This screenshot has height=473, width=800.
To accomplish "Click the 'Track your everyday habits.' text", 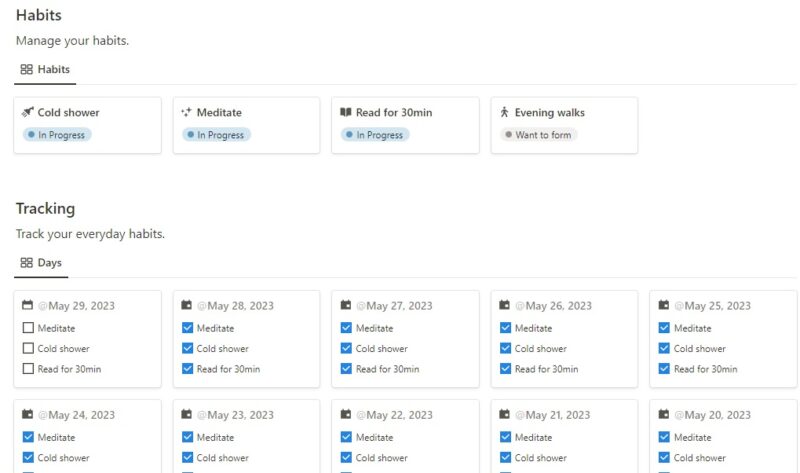I will pos(90,234).
